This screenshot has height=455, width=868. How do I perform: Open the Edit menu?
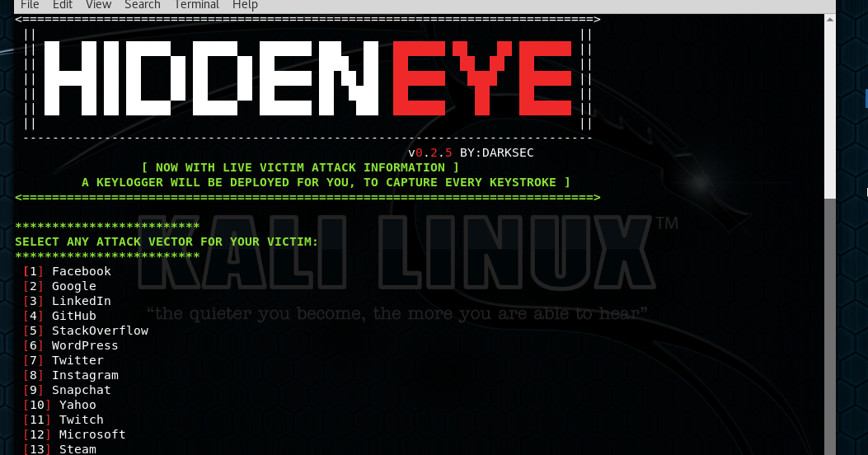pyautogui.click(x=63, y=5)
